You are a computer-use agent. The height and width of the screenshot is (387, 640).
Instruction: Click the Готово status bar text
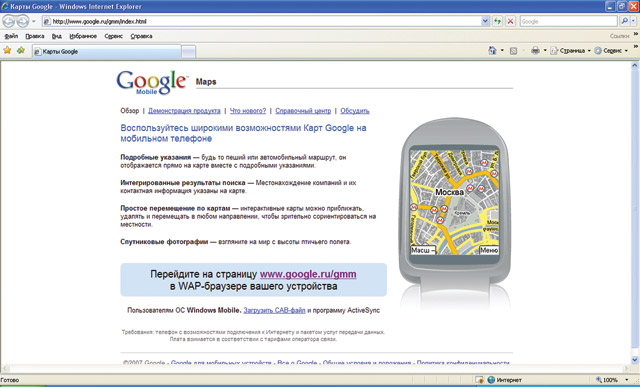(x=10, y=380)
